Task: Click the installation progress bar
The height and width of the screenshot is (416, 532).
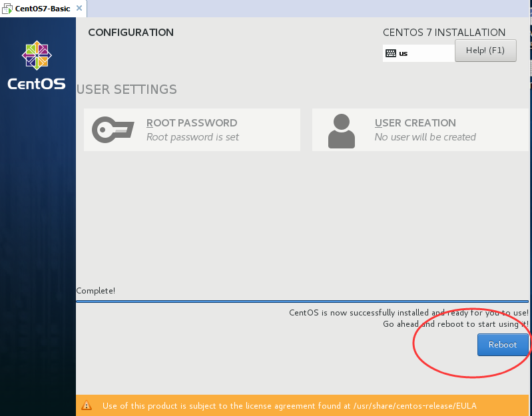Action: pyautogui.click(x=302, y=301)
